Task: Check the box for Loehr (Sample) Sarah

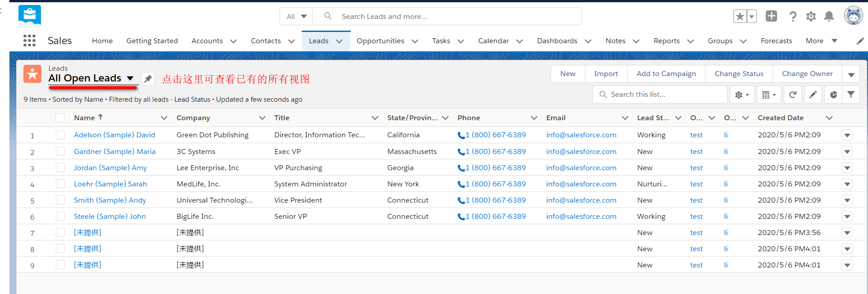Action: tap(60, 184)
